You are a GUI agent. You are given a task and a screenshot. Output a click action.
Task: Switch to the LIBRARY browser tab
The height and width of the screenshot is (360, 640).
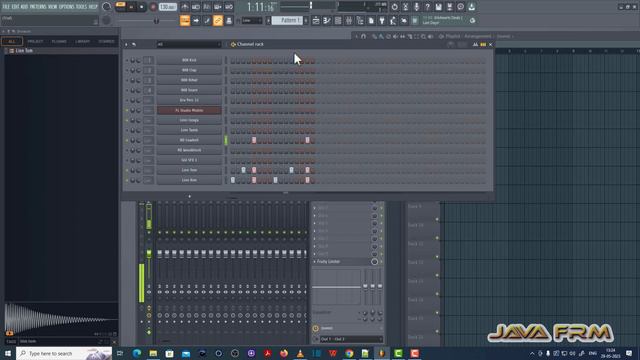(x=82, y=41)
